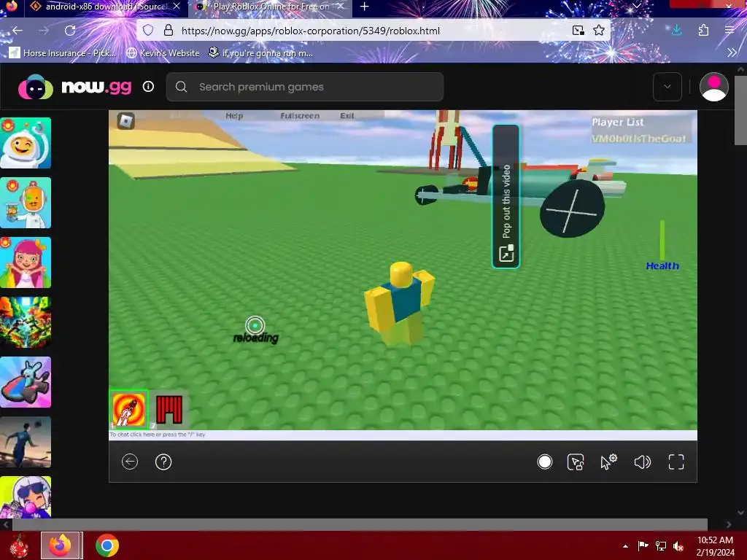The width and height of the screenshot is (747, 560).
Task: Open the astronaut winking game thumbnail
Action: pos(26,143)
